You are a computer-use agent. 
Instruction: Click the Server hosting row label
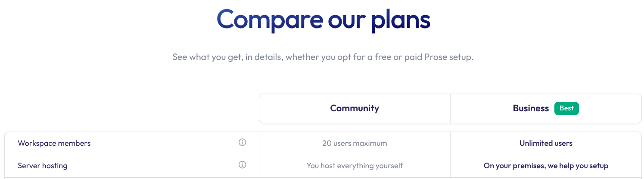[43, 166]
